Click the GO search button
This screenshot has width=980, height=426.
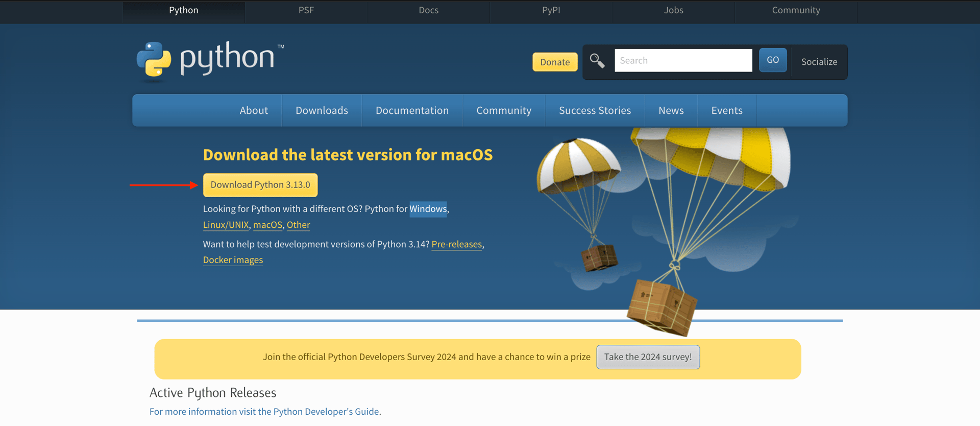(773, 60)
